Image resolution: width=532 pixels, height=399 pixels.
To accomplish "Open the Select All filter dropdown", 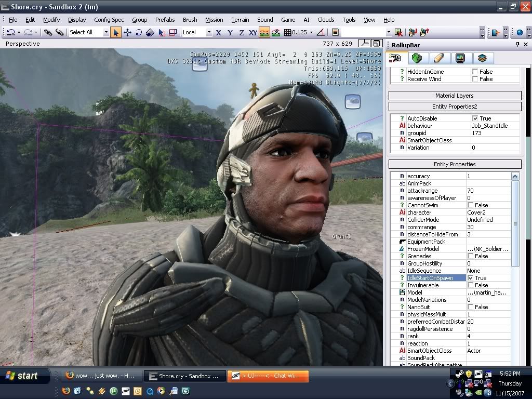I will pyautogui.click(x=106, y=32).
